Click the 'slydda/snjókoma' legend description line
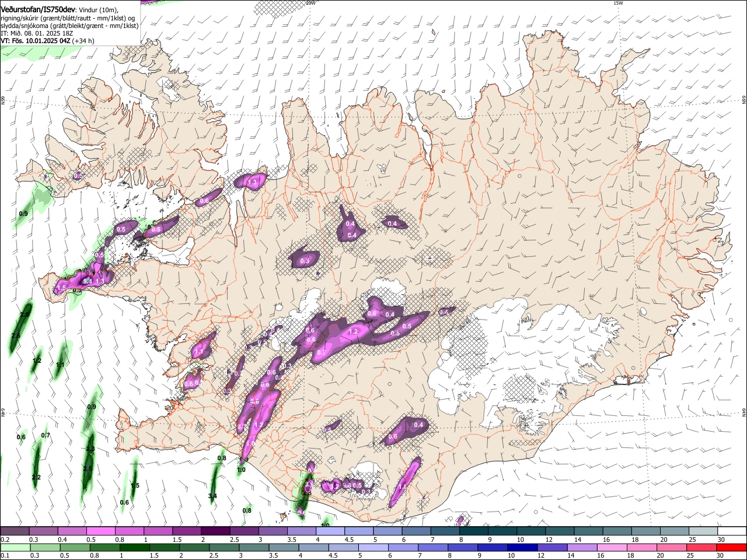 [x=69, y=26]
